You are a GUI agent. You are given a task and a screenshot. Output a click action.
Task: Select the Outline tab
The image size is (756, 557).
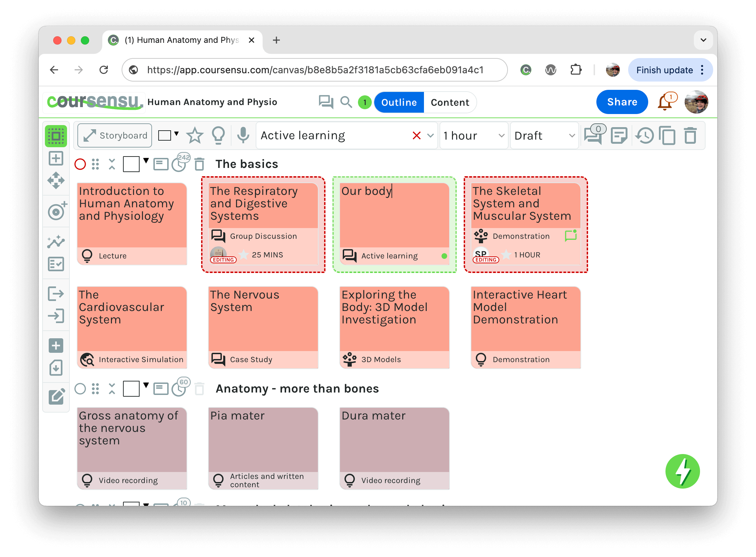[399, 102]
